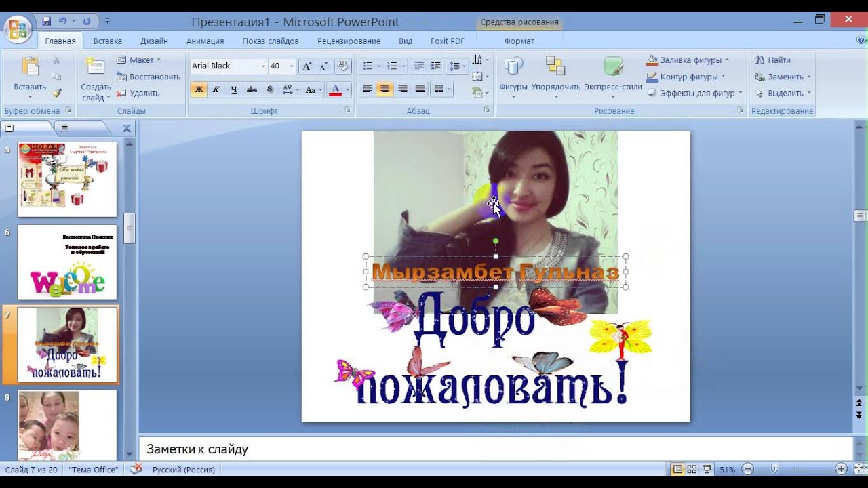The width and height of the screenshot is (868, 488).
Task: Open Arrange (Упорядочить) options
Action: 555,77
